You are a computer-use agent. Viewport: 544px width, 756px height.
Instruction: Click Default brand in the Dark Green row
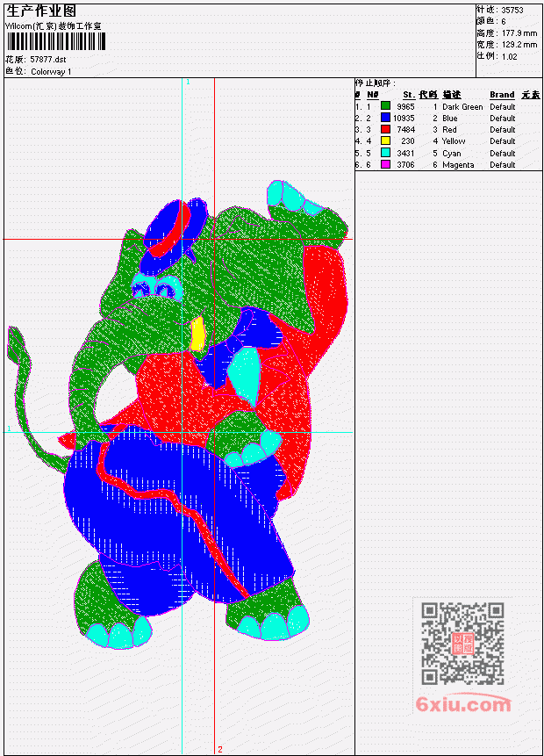pyautogui.click(x=503, y=107)
